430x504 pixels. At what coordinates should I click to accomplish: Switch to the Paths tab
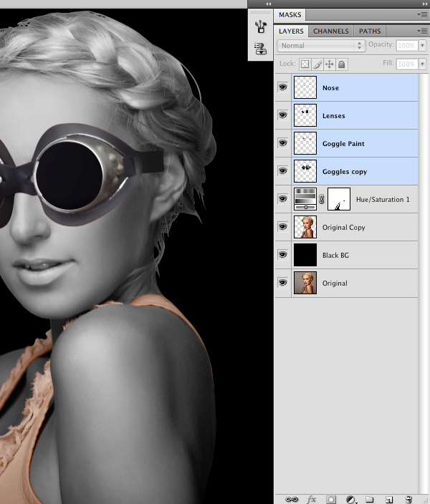(x=370, y=31)
